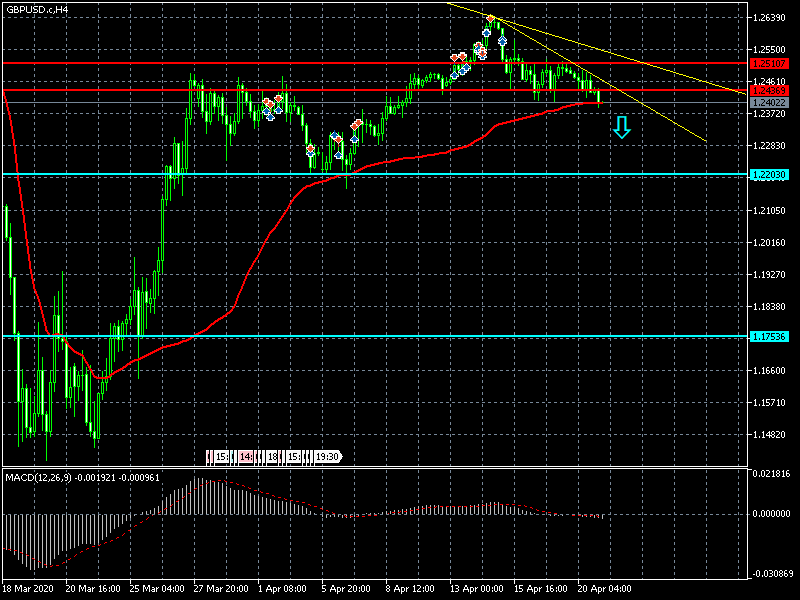The height and width of the screenshot is (600, 800).
Task: Click the 20 Apr 04:00 time label
Action: [x=605, y=588]
